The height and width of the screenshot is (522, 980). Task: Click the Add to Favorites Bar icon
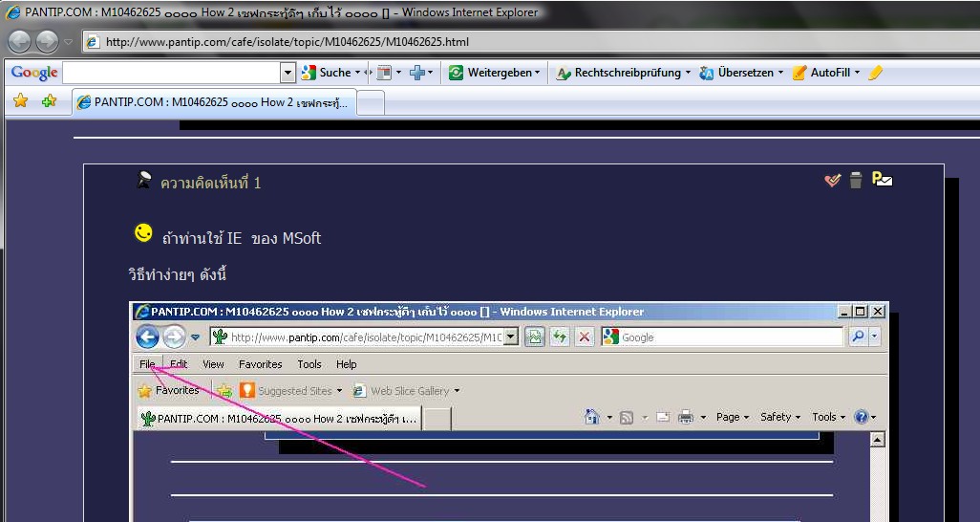click(x=224, y=391)
